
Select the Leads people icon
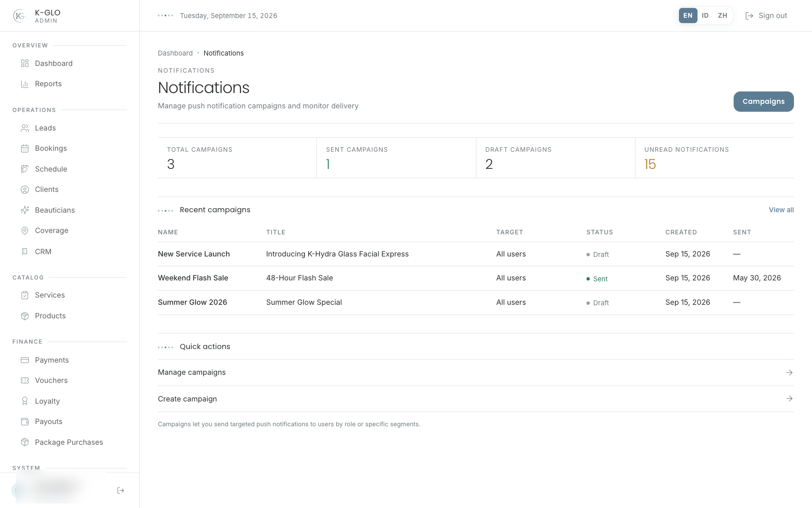pos(25,128)
